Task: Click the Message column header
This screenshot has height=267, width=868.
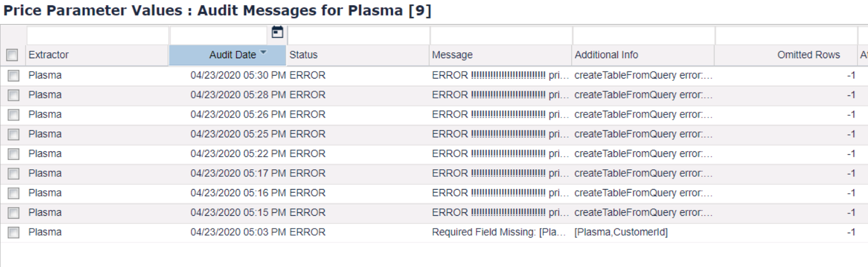Action: point(452,55)
